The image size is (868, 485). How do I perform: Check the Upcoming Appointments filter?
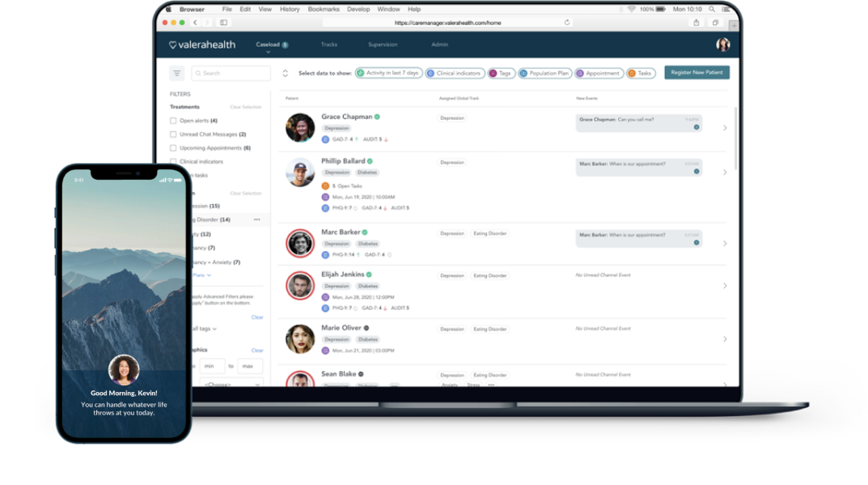(173, 148)
